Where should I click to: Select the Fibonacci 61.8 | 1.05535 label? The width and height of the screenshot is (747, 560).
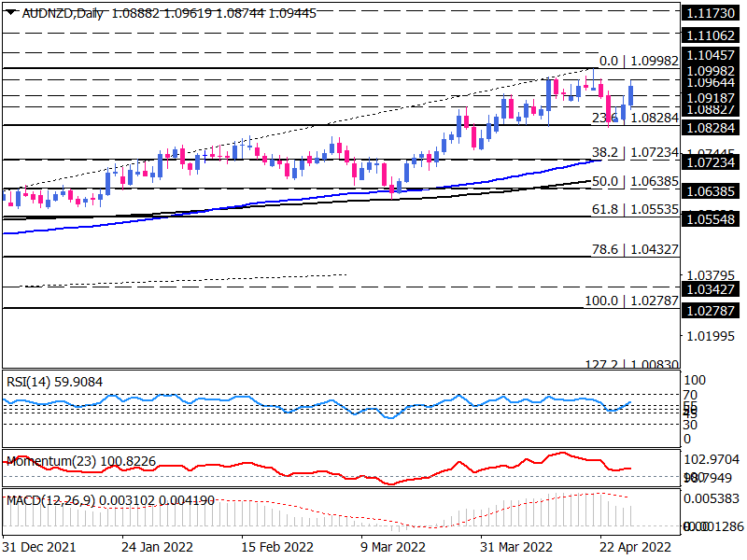[x=635, y=208]
